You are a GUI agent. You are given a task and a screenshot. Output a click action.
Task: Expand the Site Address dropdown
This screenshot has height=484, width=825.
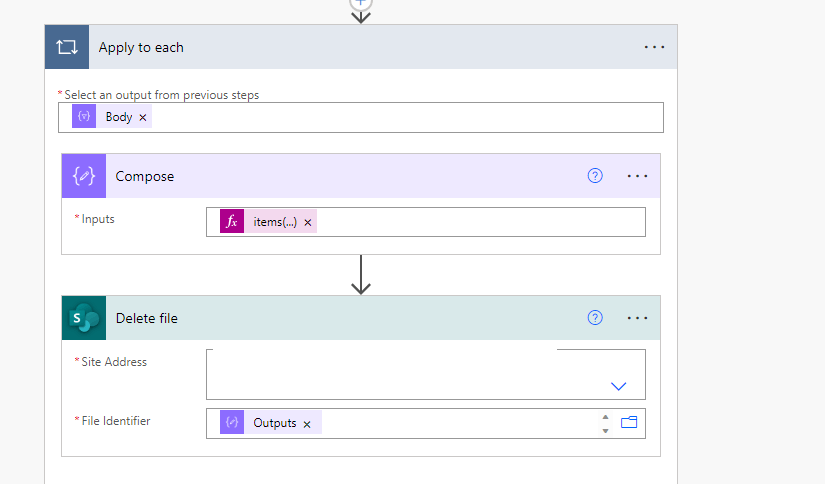(618, 386)
